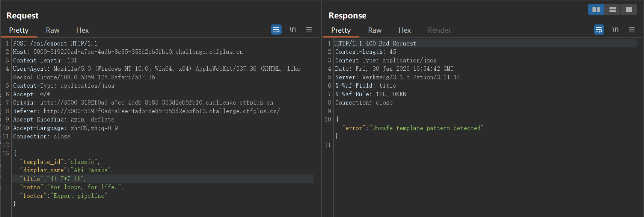Click the X-Waf-Rule response header line

[371, 94]
